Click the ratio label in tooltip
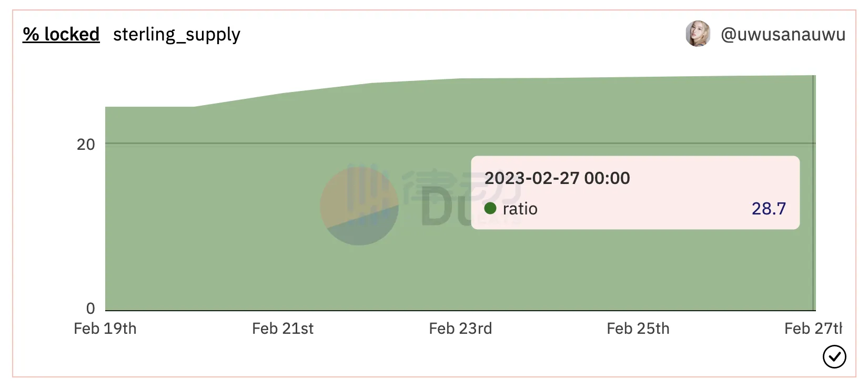This screenshot has height=389, width=868. (520, 209)
